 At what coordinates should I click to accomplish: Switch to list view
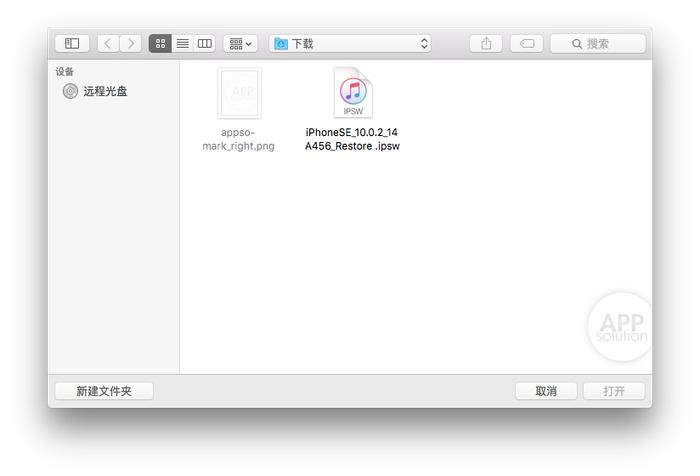pyautogui.click(x=183, y=43)
